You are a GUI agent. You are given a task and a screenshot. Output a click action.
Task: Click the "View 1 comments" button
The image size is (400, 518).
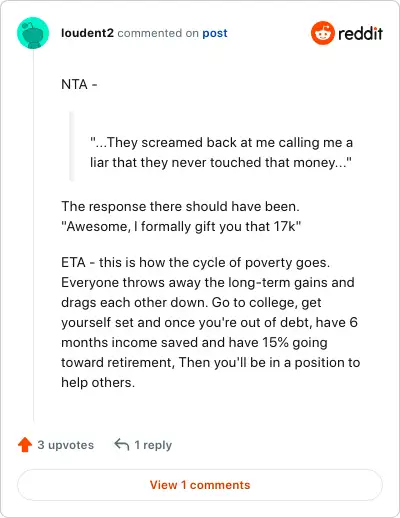pyautogui.click(x=200, y=485)
